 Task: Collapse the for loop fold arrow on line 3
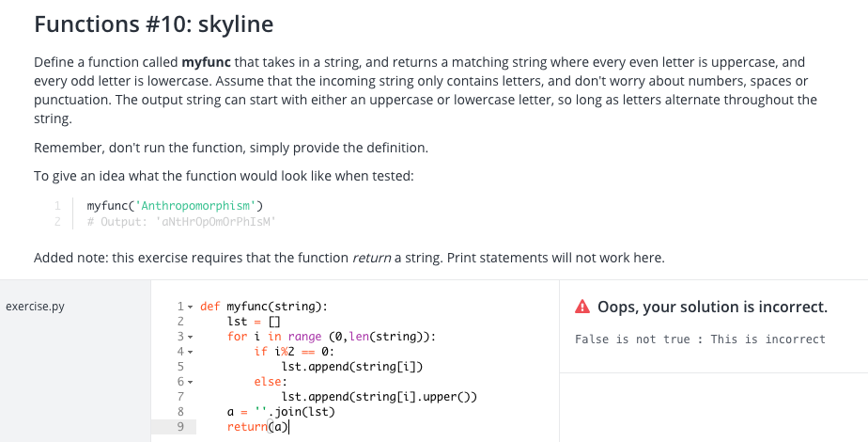[x=190, y=337]
